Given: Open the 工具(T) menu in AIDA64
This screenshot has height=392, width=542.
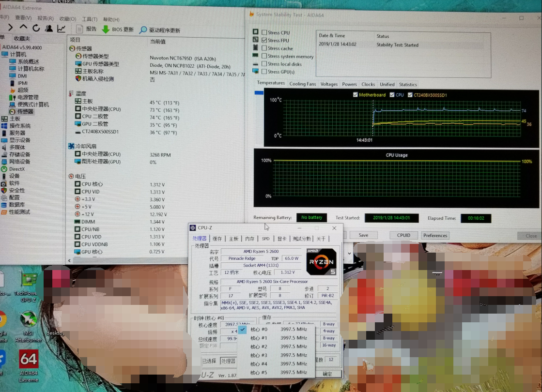Looking at the screenshot, I should point(90,19).
